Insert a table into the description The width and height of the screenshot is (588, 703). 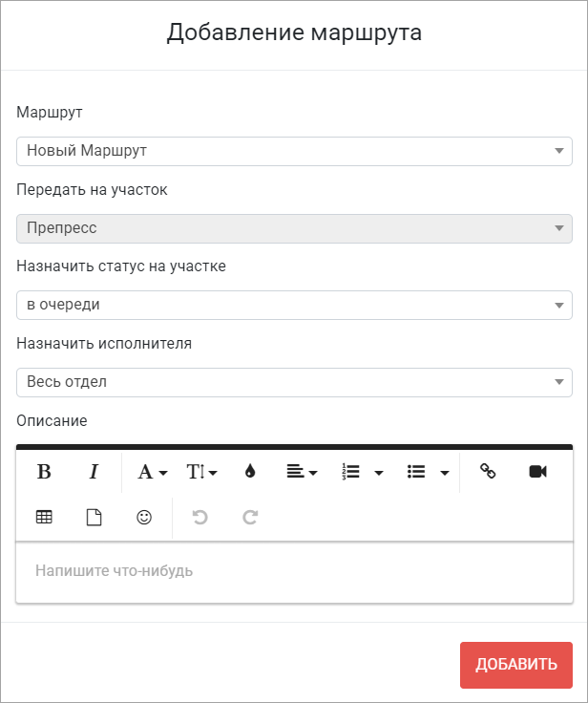[44, 518]
